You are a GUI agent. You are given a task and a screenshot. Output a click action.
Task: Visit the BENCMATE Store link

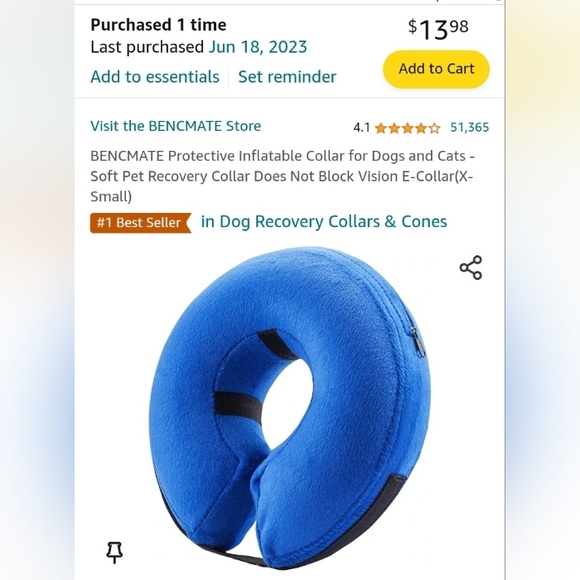[176, 126]
